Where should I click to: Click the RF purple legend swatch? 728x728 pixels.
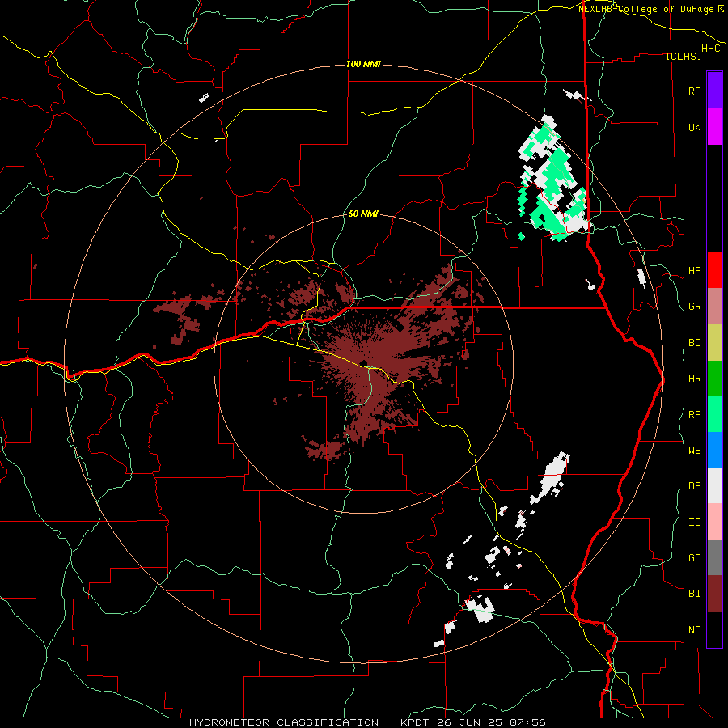coord(714,91)
